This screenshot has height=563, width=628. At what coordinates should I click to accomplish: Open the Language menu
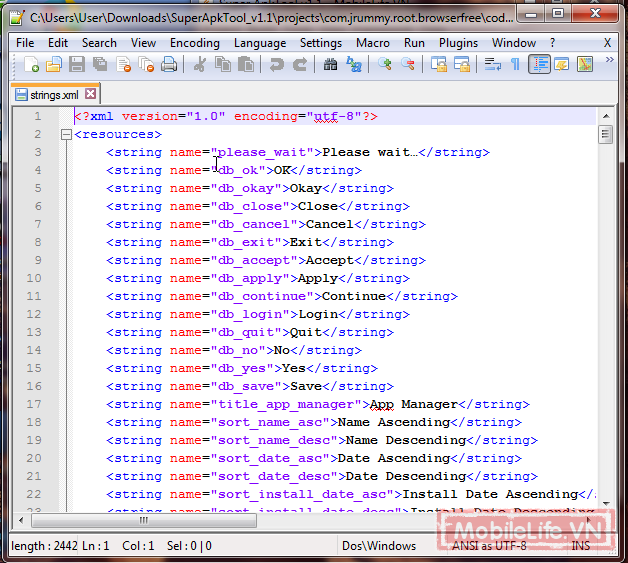260,43
